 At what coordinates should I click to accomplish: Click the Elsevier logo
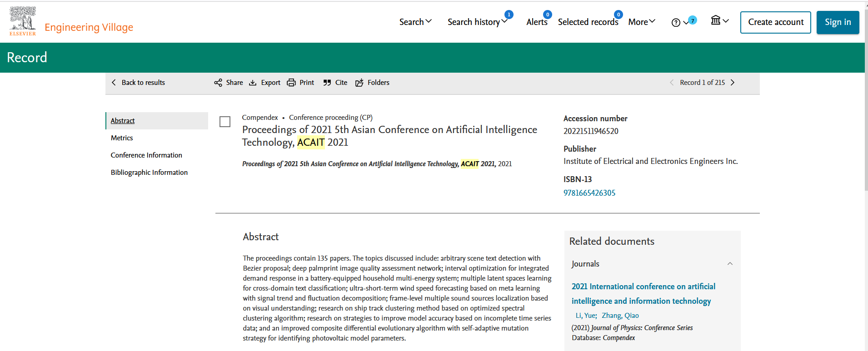(23, 21)
